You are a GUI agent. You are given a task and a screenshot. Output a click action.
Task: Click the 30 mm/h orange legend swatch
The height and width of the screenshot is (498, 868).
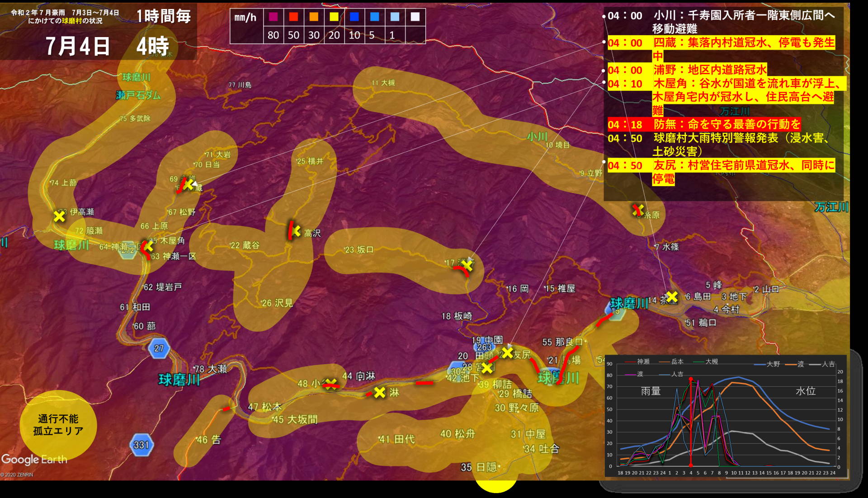[314, 17]
